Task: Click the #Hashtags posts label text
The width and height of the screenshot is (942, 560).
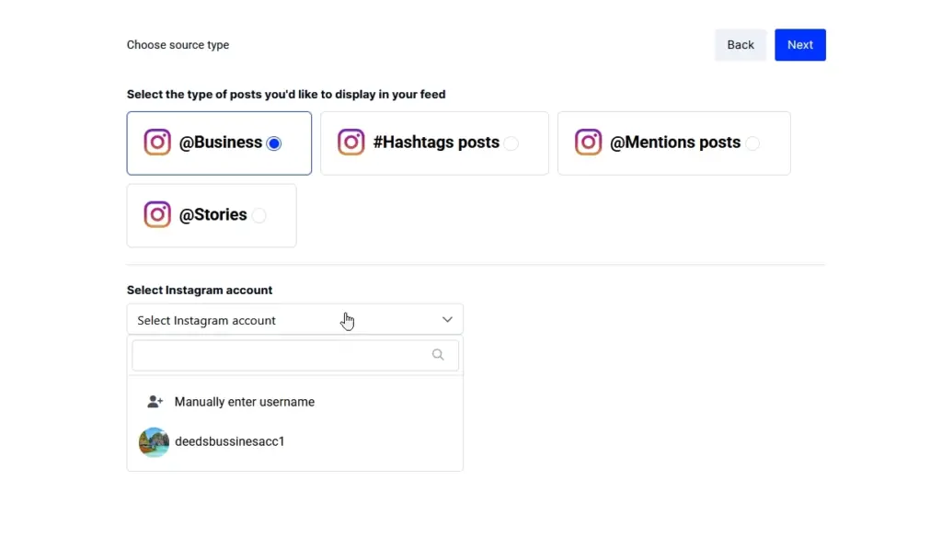Action: pos(436,143)
